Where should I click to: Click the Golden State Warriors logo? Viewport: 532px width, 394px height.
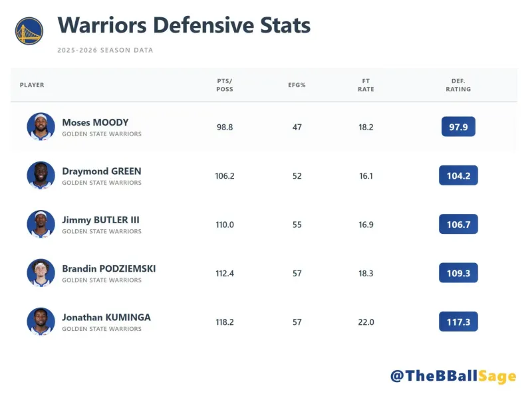tap(29, 31)
